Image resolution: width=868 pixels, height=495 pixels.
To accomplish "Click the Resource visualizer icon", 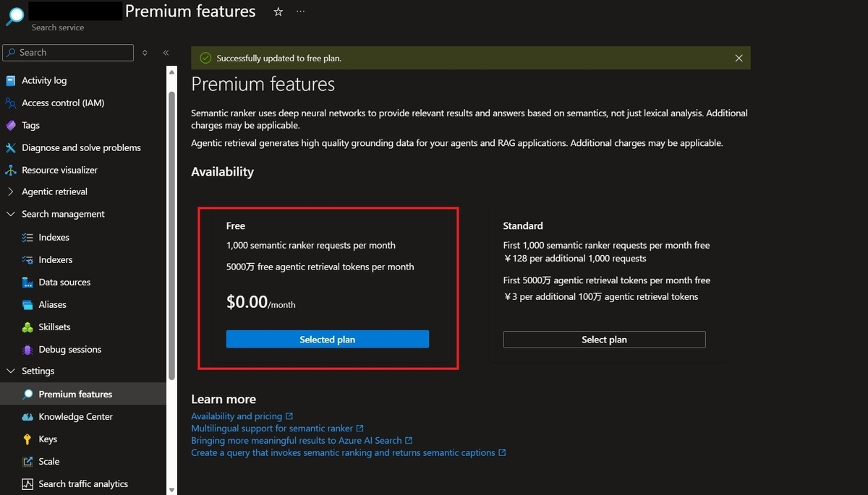I will coord(10,171).
